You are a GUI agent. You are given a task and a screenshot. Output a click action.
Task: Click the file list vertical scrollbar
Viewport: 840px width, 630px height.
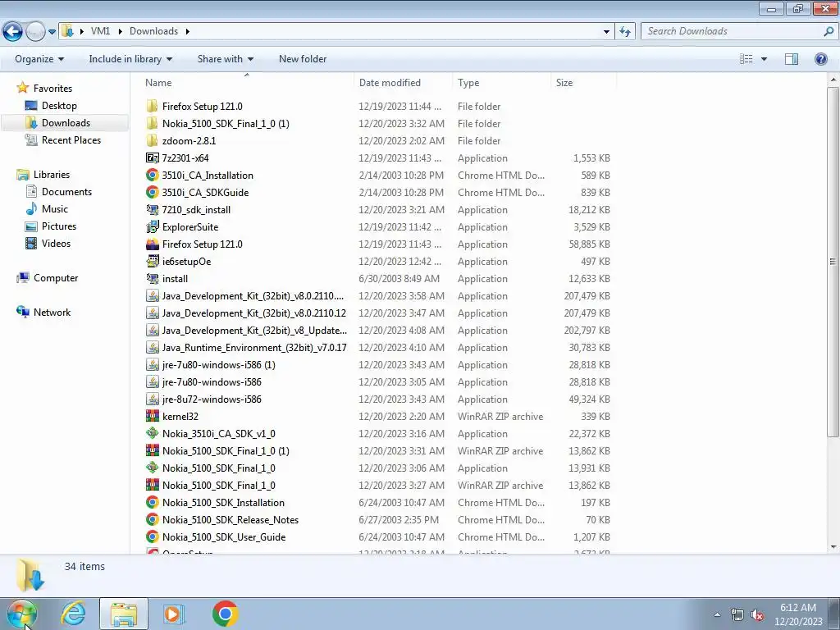pos(833,262)
